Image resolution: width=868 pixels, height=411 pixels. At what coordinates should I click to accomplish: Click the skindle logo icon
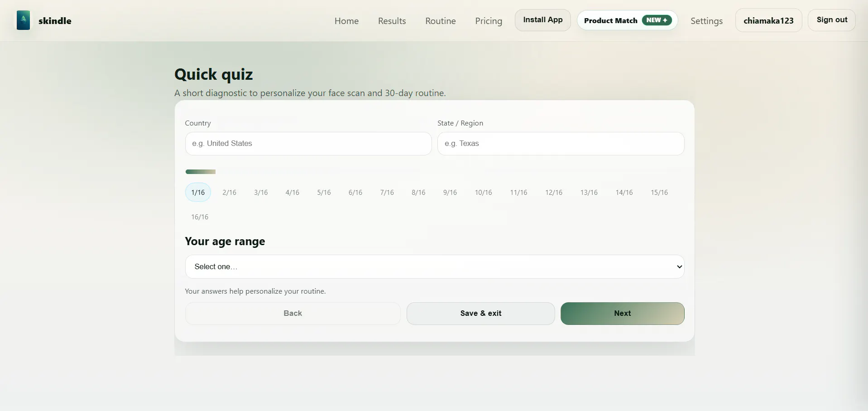[23, 20]
